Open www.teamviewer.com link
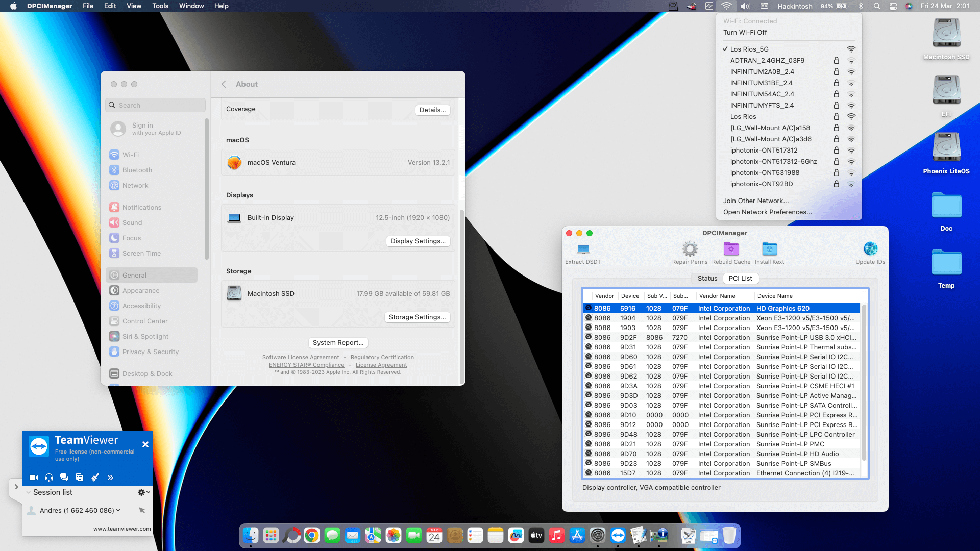Viewport: 980px width, 551px height. click(122, 529)
